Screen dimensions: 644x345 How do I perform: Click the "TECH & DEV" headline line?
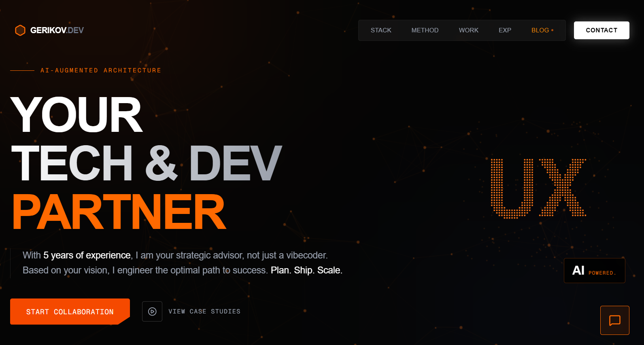click(147, 163)
